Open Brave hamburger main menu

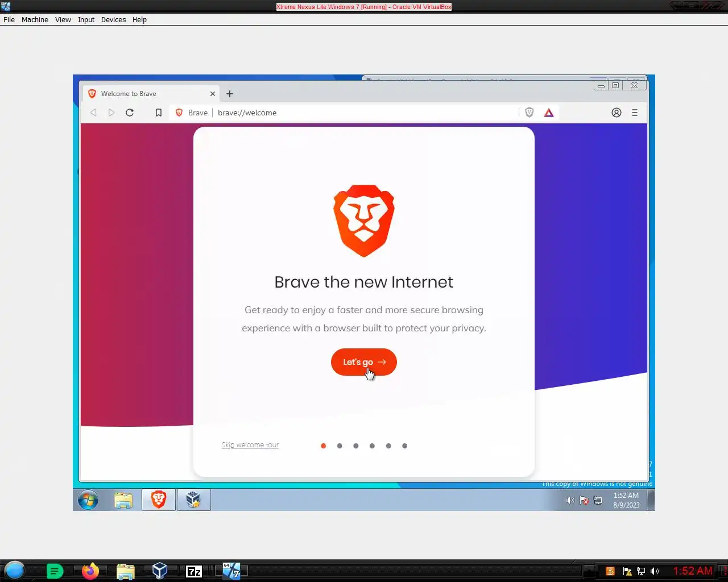pyautogui.click(x=635, y=113)
